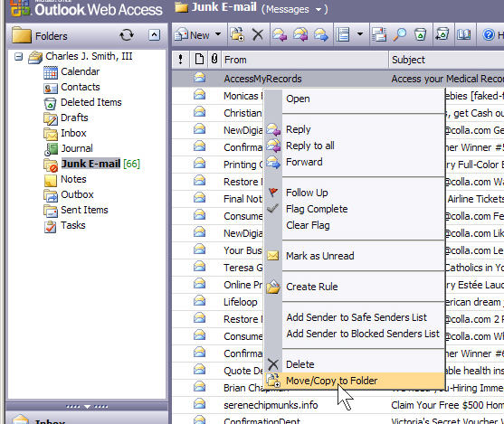
Task: Click the Reply toolbar icon
Action: pyautogui.click(x=280, y=34)
